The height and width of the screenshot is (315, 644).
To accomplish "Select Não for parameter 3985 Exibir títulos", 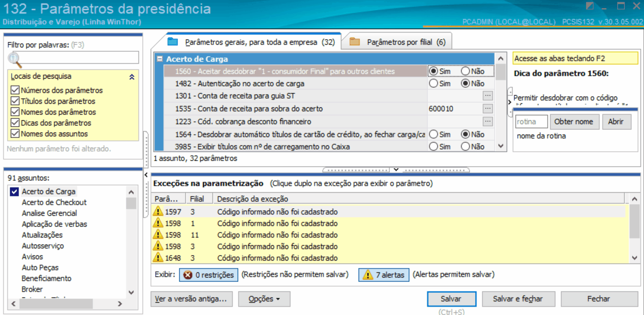I will 465,146.
